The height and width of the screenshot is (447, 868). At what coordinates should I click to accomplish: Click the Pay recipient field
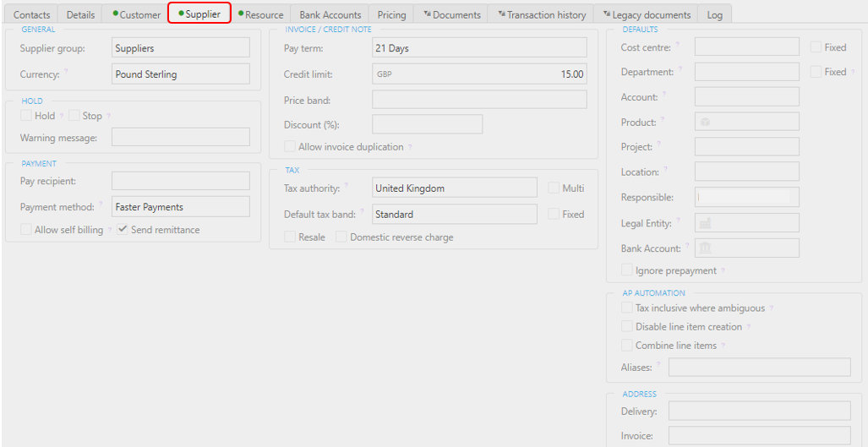[181, 181]
